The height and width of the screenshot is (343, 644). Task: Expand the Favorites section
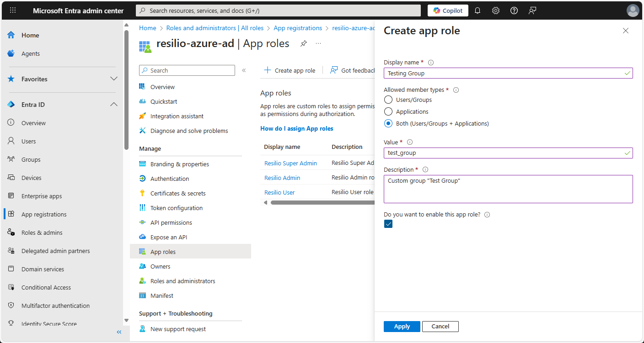114,79
